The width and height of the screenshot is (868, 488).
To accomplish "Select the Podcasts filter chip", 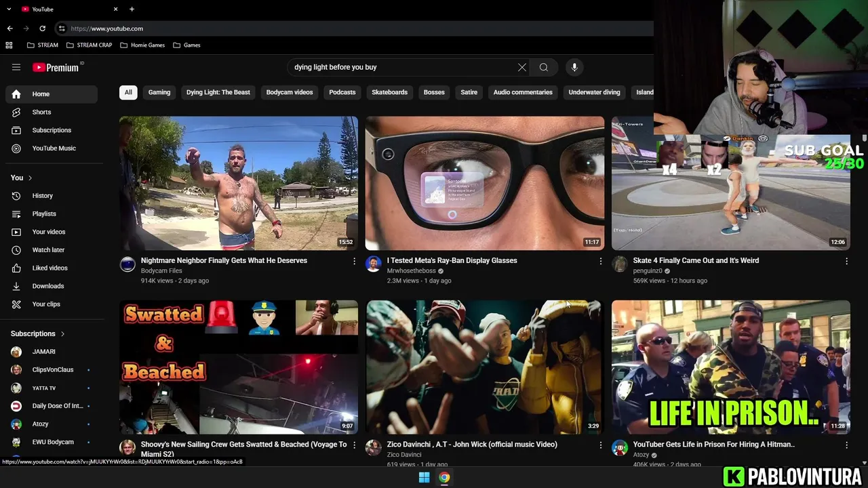I will click(342, 92).
